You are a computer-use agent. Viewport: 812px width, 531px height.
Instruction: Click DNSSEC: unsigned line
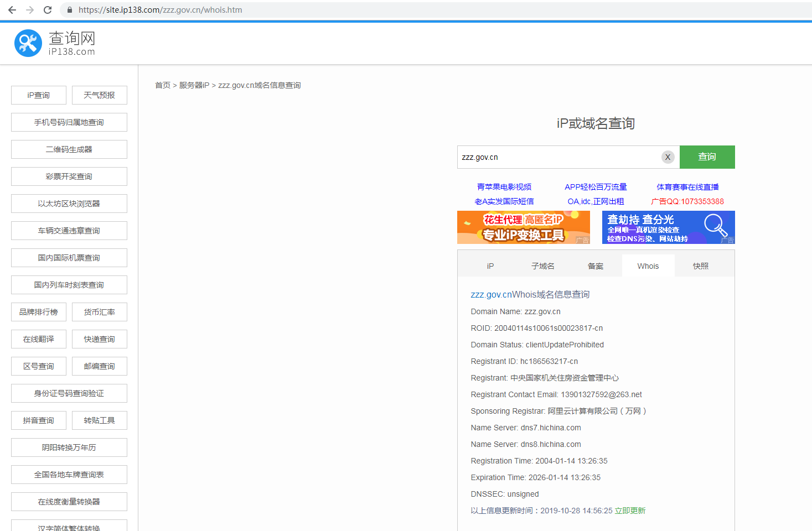(x=505, y=494)
